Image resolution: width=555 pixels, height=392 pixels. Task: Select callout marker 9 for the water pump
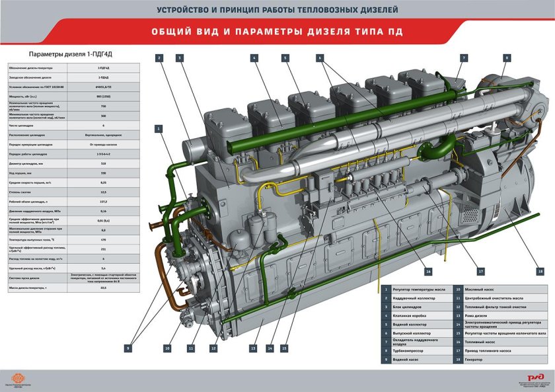tap(129, 348)
